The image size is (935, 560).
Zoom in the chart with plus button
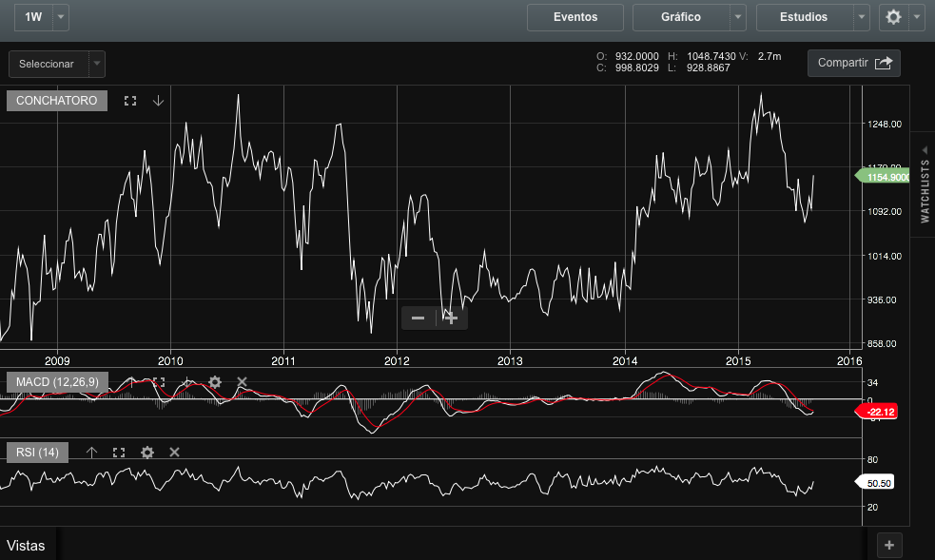pyautogui.click(x=452, y=318)
